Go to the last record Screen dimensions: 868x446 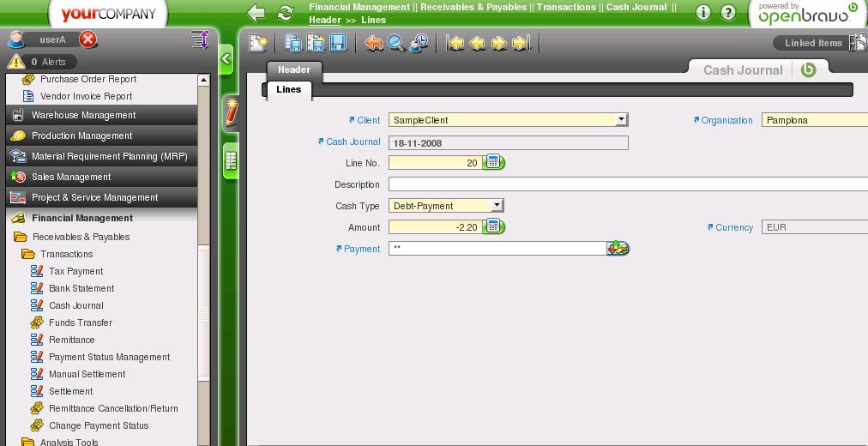[521, 43]
